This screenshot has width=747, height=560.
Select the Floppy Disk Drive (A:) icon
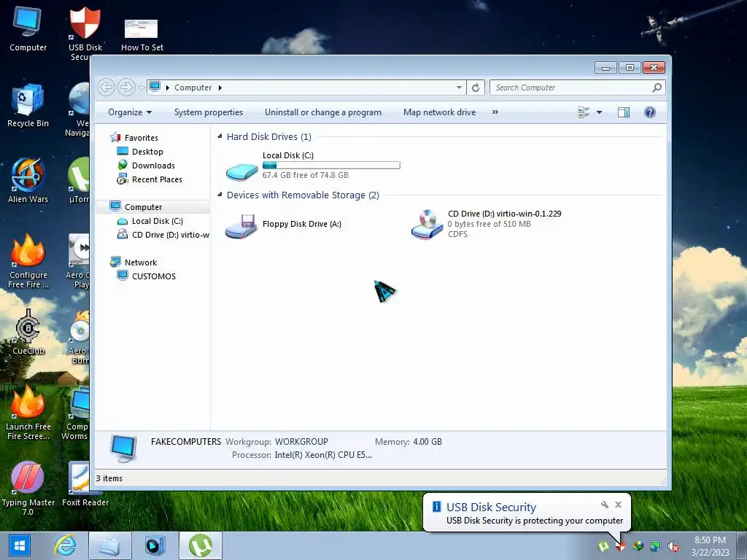click(x=241, y=226)
